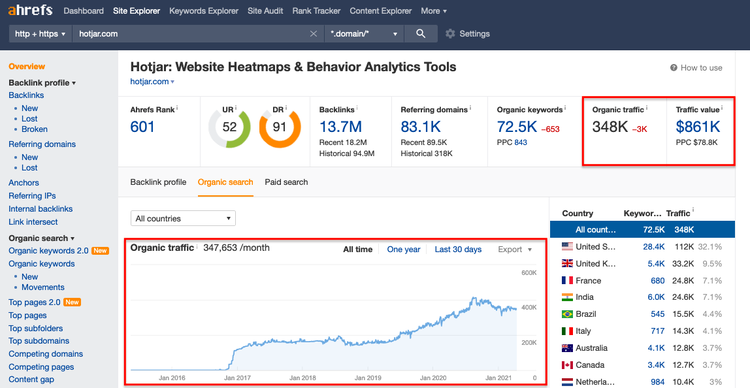Click the 72.5K organic keywords value
Screen dimensions: 750x388
(517, 127)
